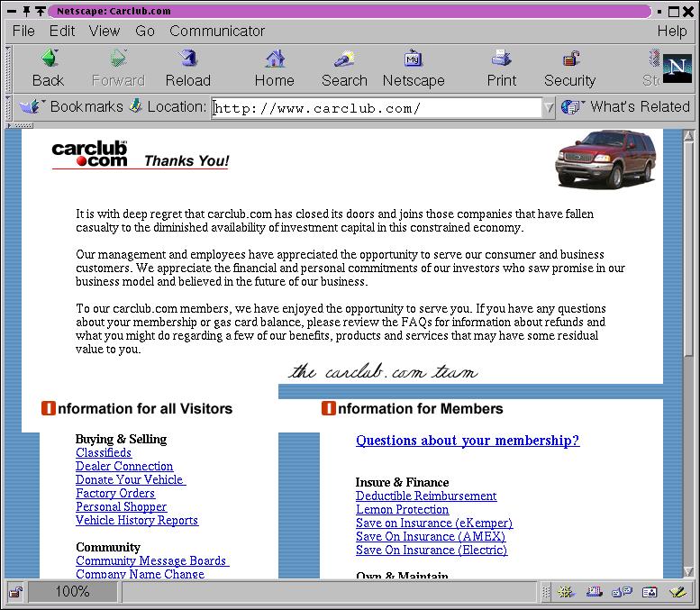The width and height of the screenshot is (700, 610).
Task: Collapse the navigation toolbar with its handle
Action: (x=8, y=68)
